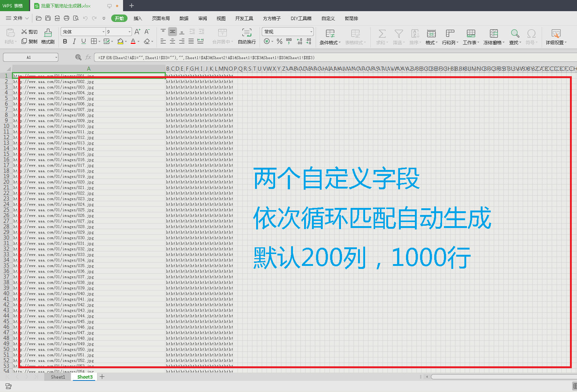
Task: Open a new document tab with +
Action: [x=131, y=6]
